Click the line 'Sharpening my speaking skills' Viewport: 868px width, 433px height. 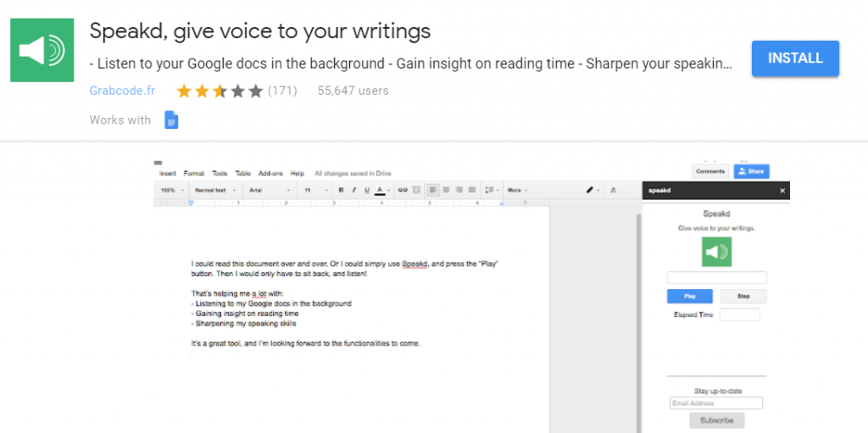click(243, 324)
